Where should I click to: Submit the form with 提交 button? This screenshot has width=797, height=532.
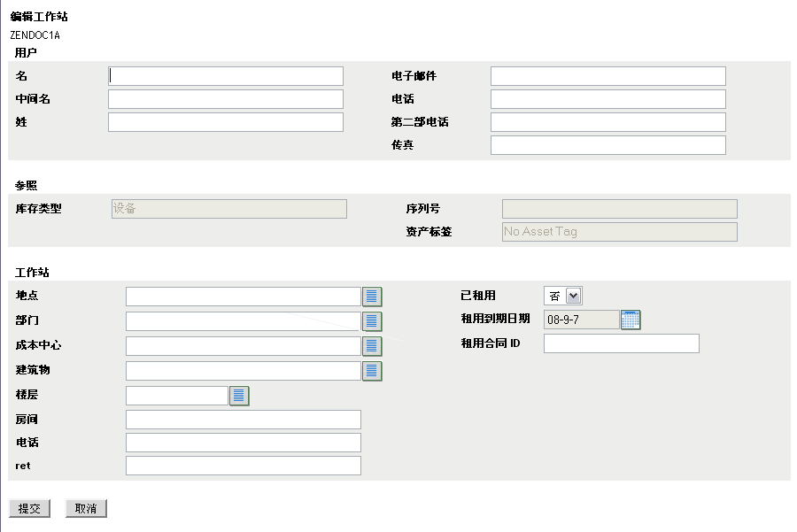tap(29, 508)
